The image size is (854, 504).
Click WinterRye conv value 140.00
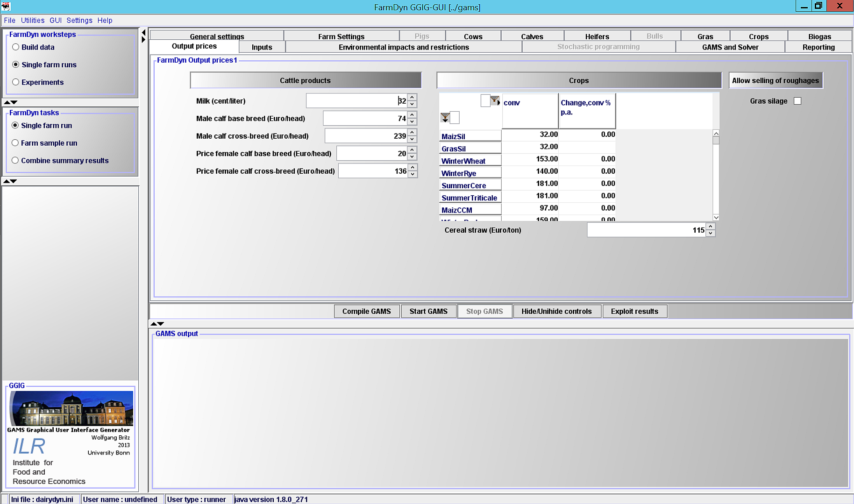[x=530, y=171]
